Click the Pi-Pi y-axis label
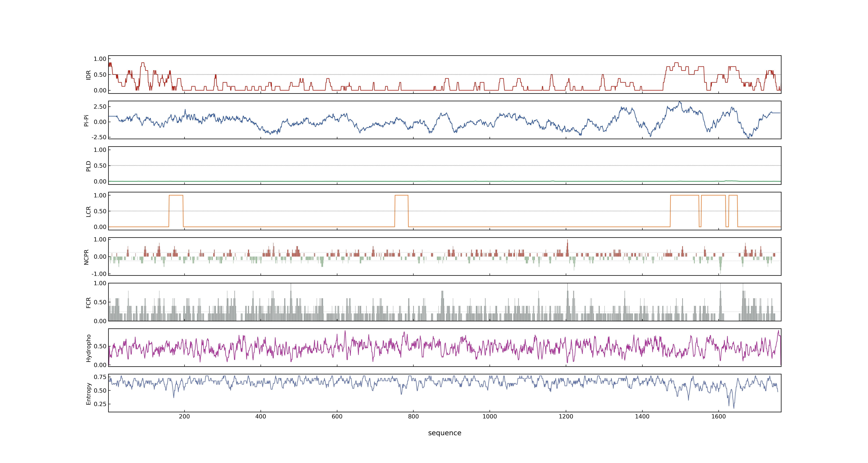868x463 pixels. pos(86,120)
